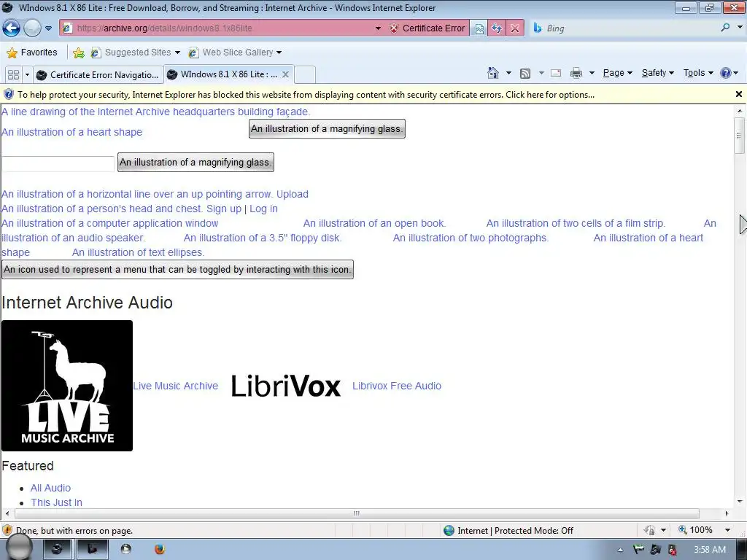Image resolution: width=747 pixels, height=560 pixels.
Task: Open the Safety menu
Action: (x=657, y=73)
